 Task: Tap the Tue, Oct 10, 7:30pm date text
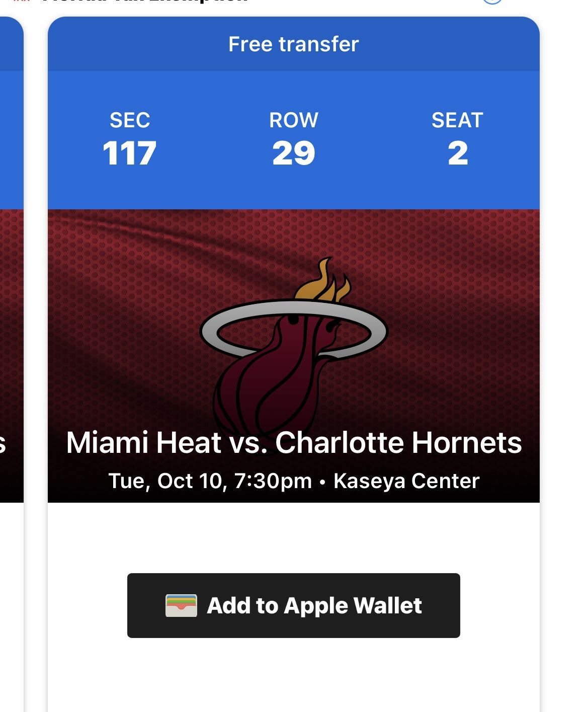coord(210,481)
